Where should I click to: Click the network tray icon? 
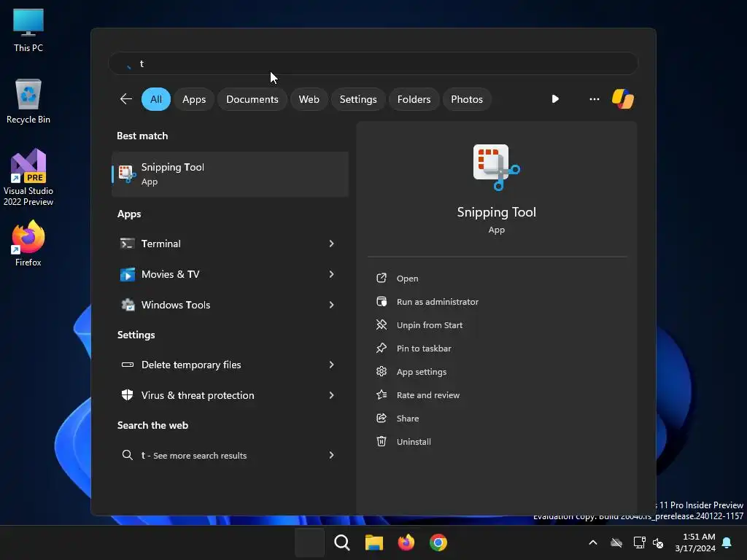(x=639, y=542)
